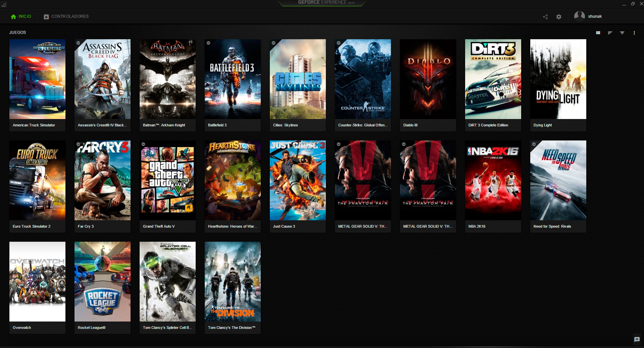Select the Rocket League cover art
This screenshot has height=348, width=644.
tap(102, 282)
